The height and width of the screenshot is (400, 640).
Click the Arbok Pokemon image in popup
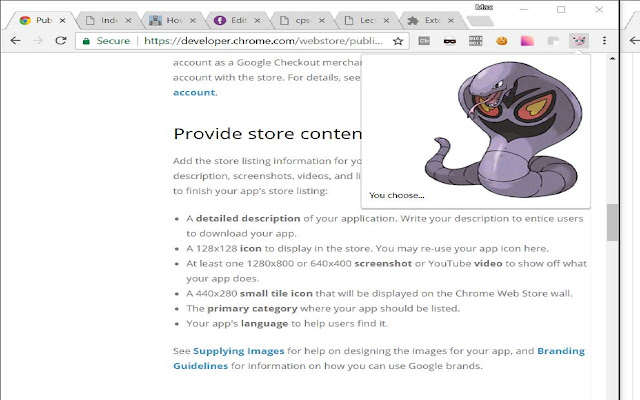pos(503,129)
